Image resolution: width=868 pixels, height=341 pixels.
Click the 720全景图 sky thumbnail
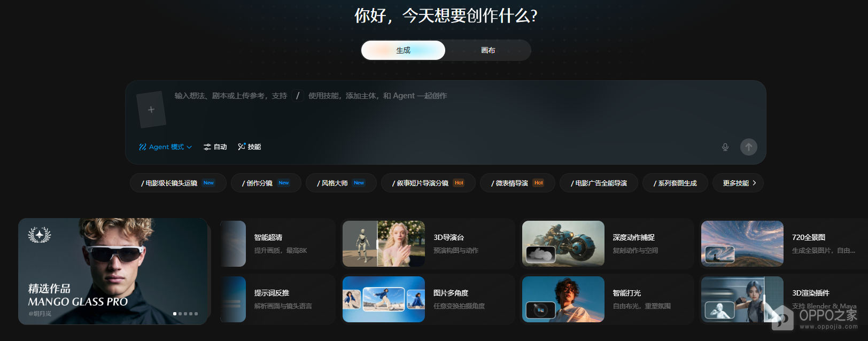tap(742, 244)
